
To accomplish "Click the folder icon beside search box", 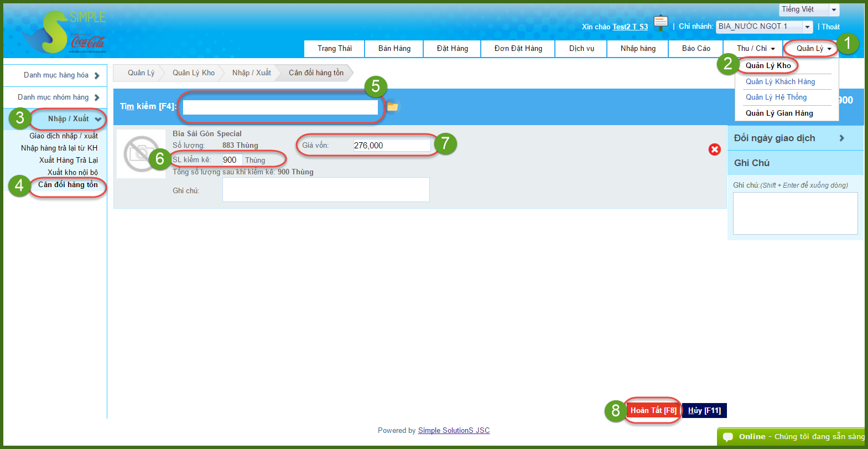I will point(392,106).
